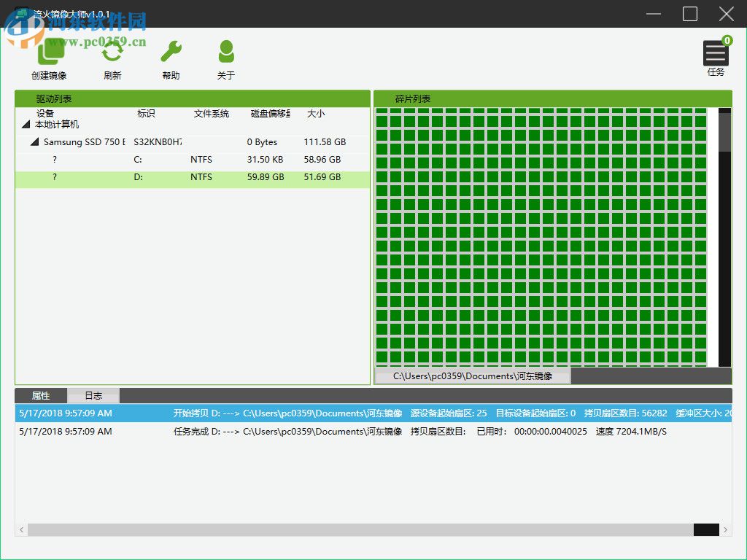
Task: Switch to the 日志 tab
Action: [93, 396]
